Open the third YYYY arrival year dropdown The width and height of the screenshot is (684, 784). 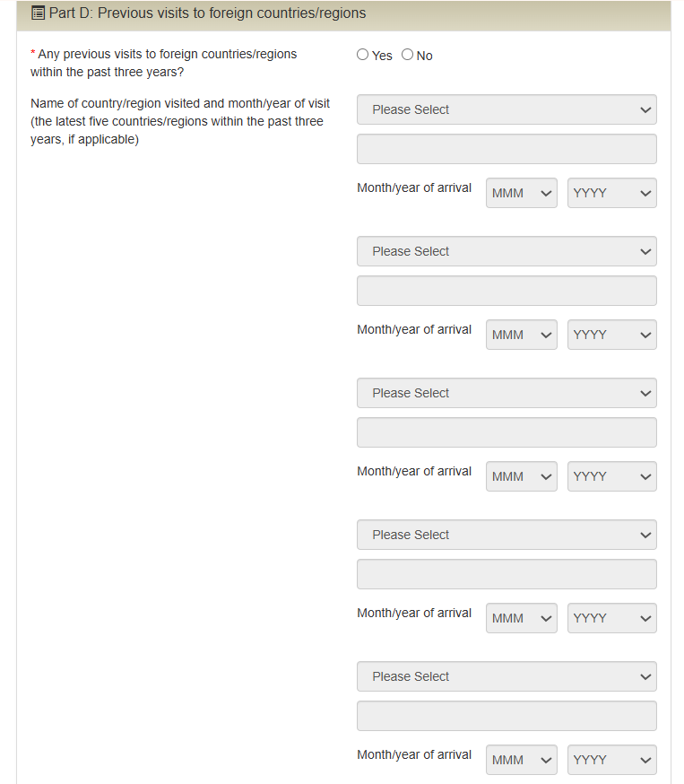pyautogui.click(x=612, y=476)
